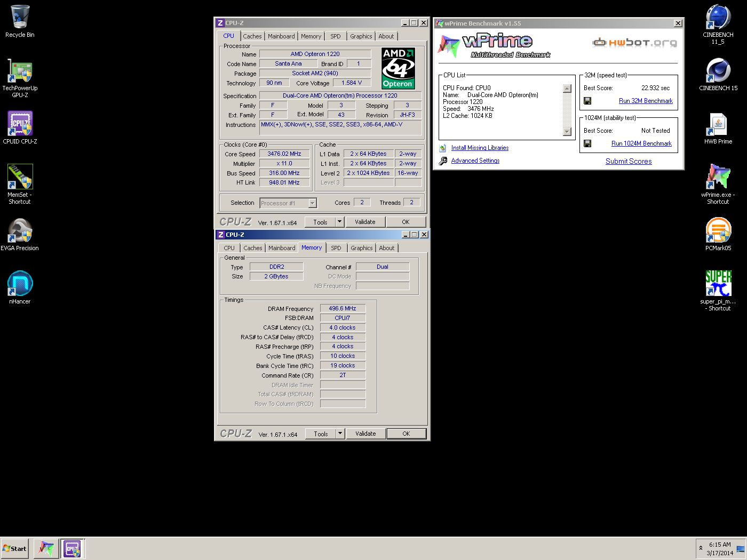Open Graphics tab in lower CPU-Z window
This screenshot has height=560, width=747.
[x=362, y=248]
